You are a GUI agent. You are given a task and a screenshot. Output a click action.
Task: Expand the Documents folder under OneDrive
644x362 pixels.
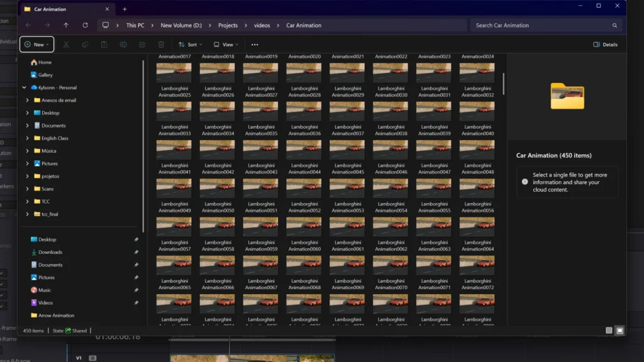[28, 126]
